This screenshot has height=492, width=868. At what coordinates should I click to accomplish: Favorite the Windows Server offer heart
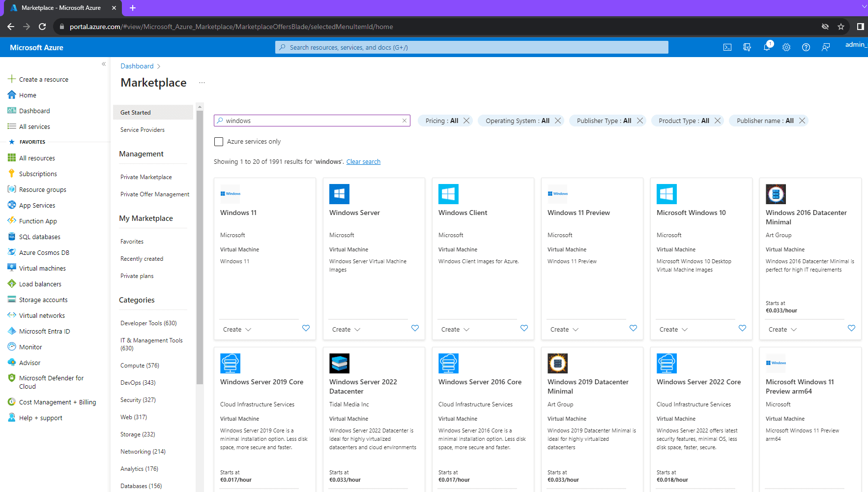(x=415, y=328)
